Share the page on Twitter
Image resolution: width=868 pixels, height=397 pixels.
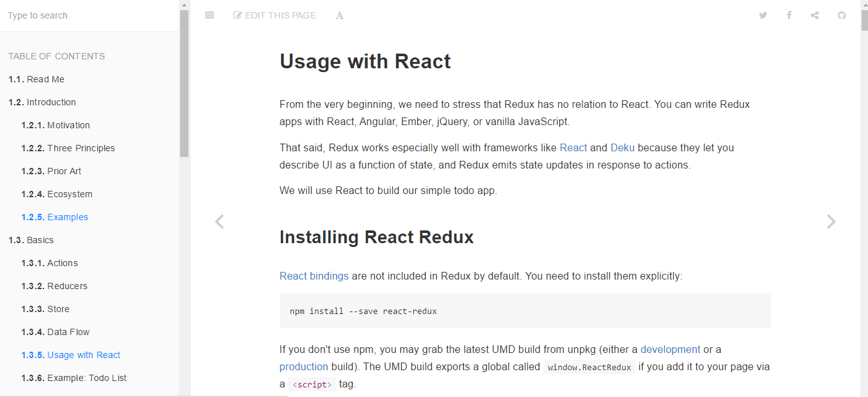pyautogui.click(x=763, y=15)
